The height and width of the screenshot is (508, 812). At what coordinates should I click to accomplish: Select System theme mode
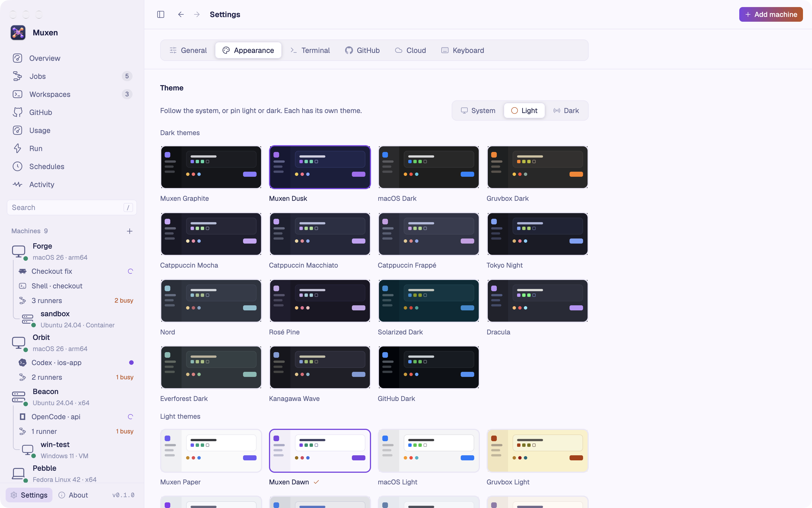[478, 111]
